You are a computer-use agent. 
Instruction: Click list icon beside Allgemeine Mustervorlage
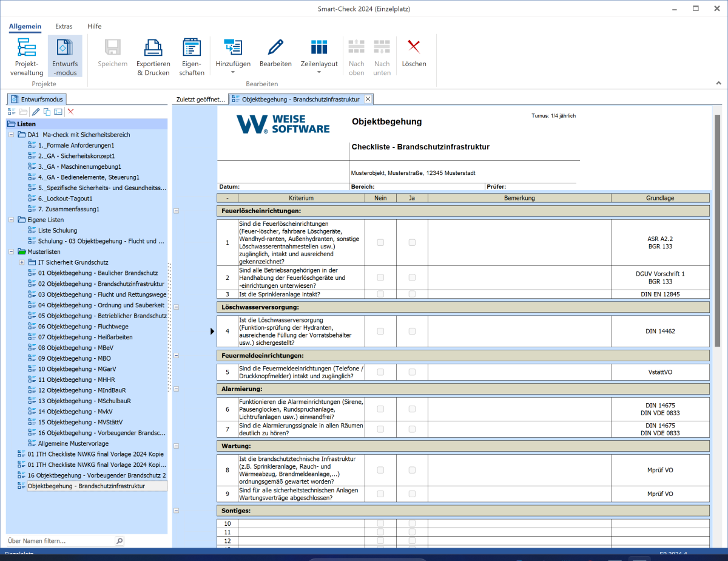pos(33,443)
